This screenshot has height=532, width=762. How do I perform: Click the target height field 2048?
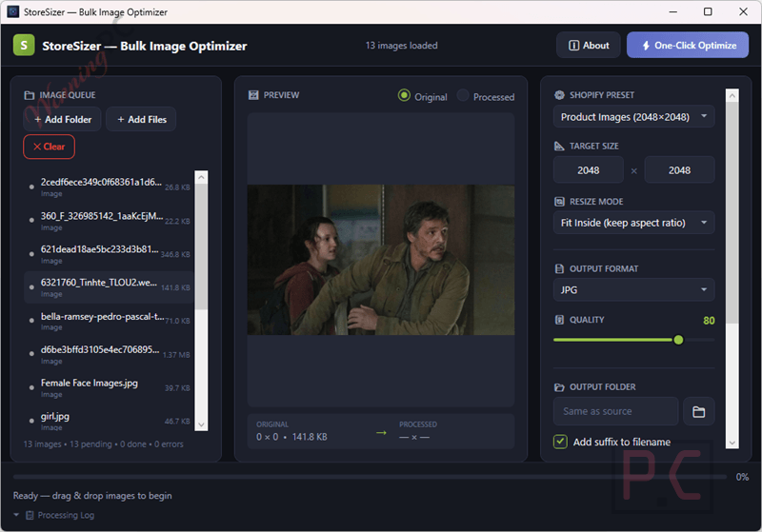[679, 170]
